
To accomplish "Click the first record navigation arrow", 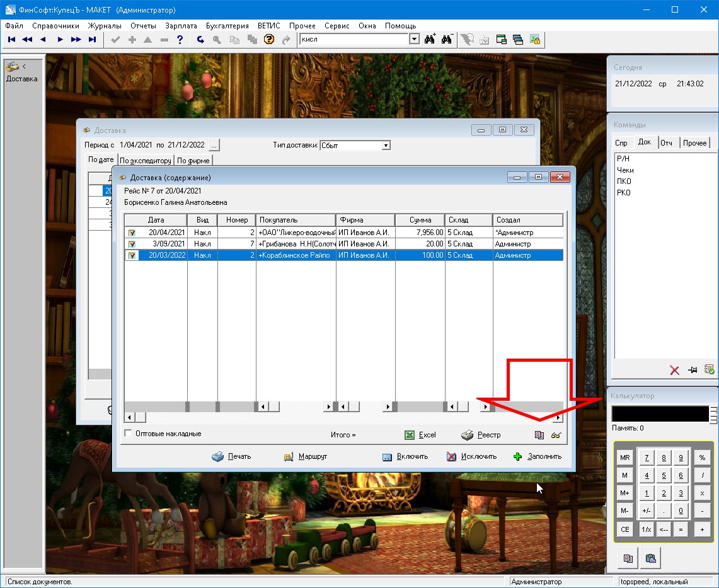I will (x=11, y=40).
